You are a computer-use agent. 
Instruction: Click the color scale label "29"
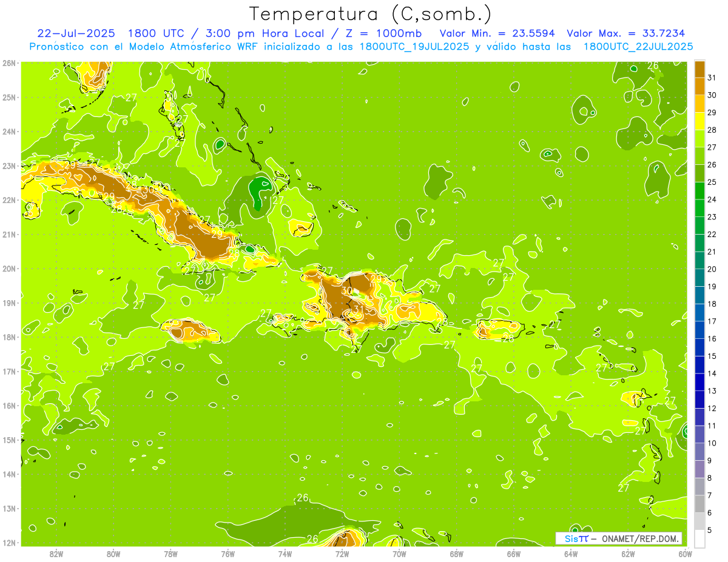point(712,112)
